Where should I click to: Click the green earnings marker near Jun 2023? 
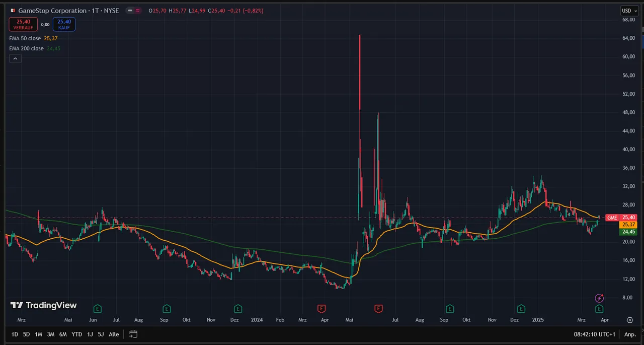tap(98, 308)
